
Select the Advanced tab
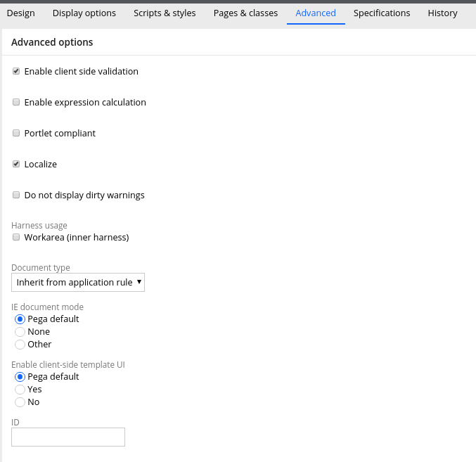tap(316, 13)
